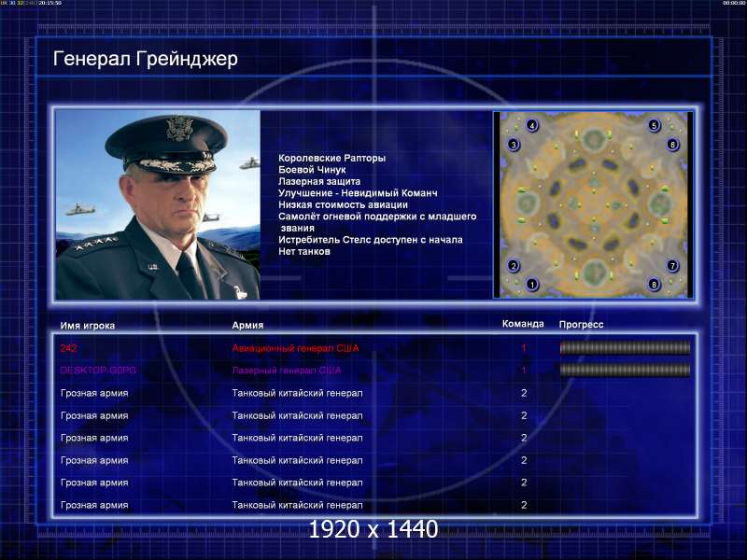This screenshot has width=747, height=560.
Task: Click 'Истребитель Стелс доступен с начала'
Action: 371,240
